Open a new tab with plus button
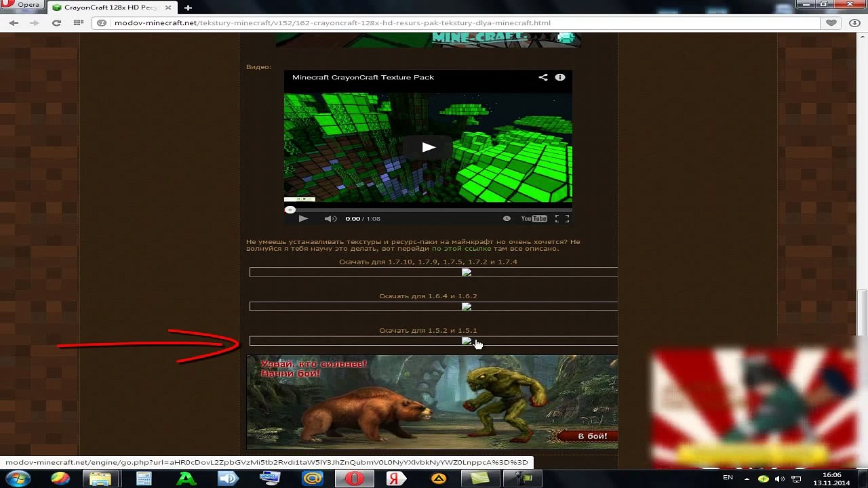This screenshot has height=488, width=868. (x=188, y=7)
